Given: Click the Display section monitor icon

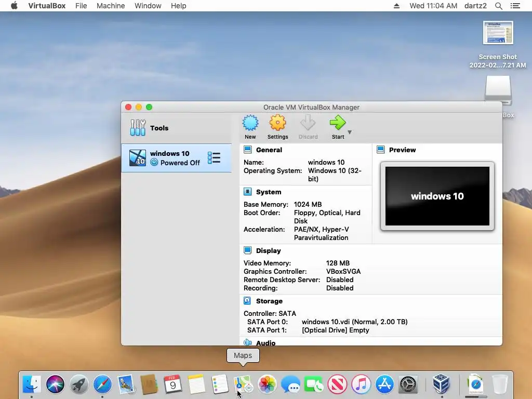Looking at the screenshot, I should coord(248,250).
